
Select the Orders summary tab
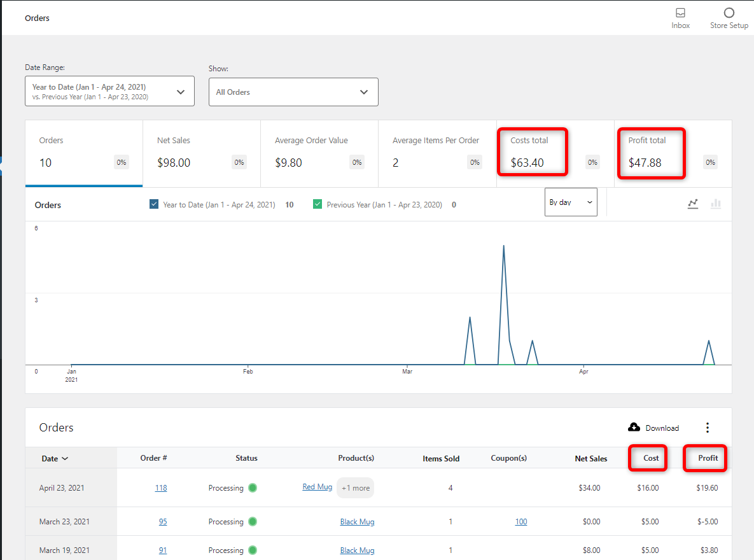pyautogui.click(x=83, y=153)
